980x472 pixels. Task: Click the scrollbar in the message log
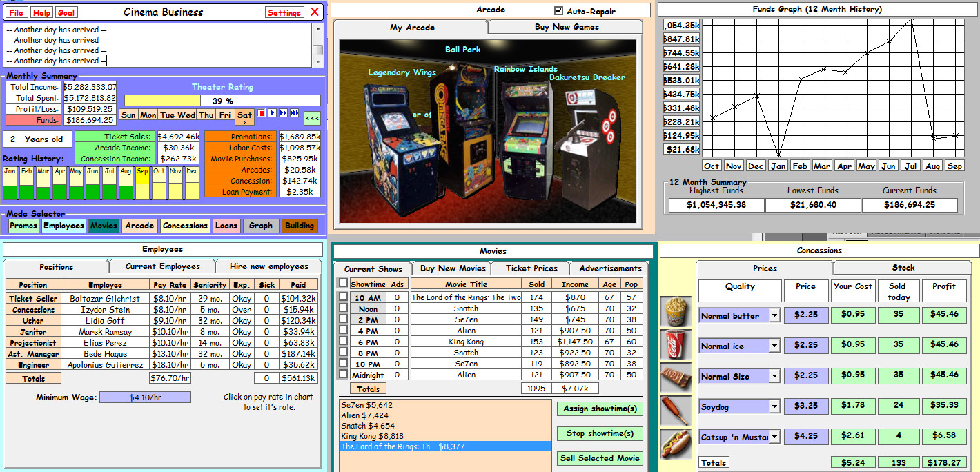click(x=317, y=45)
